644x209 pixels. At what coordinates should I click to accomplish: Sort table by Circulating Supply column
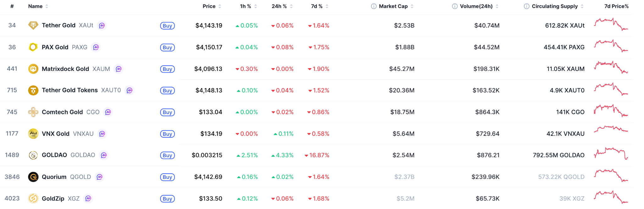click(558, 6)
